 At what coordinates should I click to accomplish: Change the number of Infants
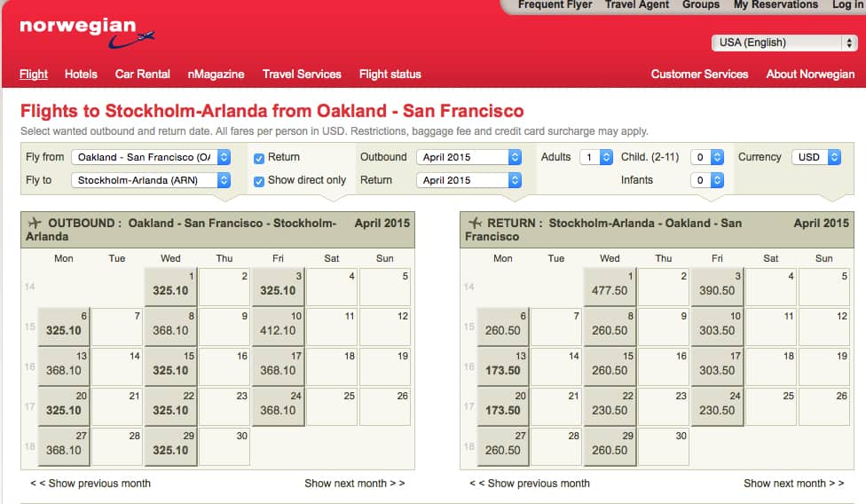pyautogui.click(x=707, y=180)
